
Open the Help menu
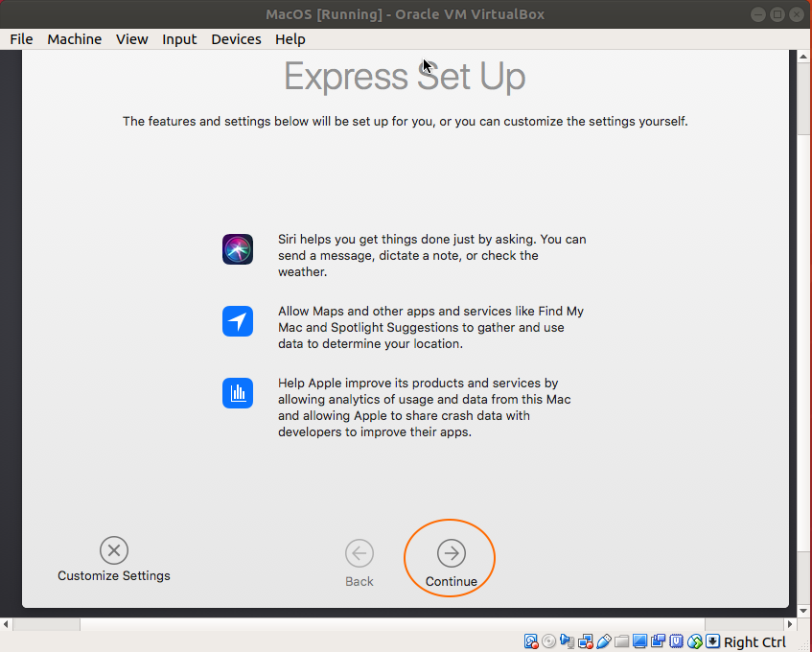coord(290,39)
